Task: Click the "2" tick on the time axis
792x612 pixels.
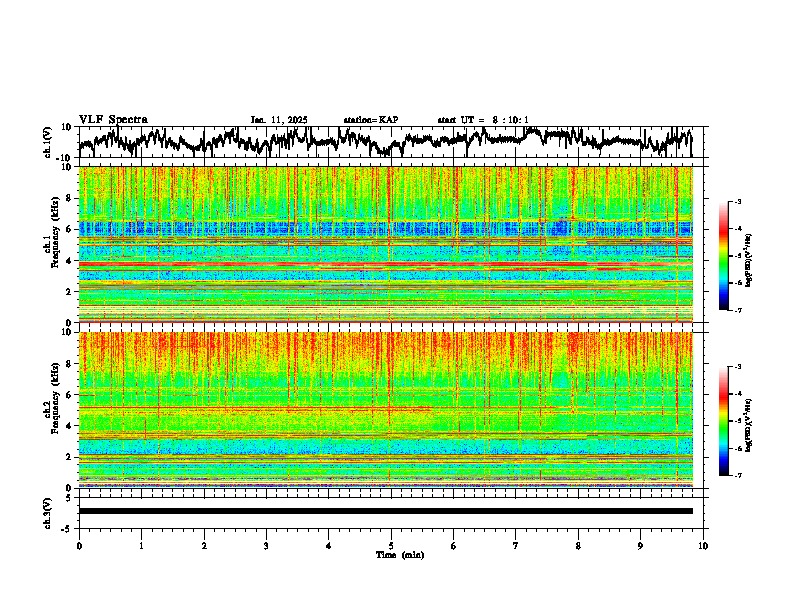Action: [204, 546]
